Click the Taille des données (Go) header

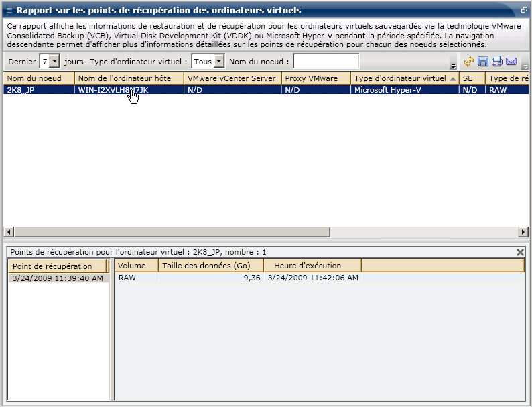click(211, 266)
